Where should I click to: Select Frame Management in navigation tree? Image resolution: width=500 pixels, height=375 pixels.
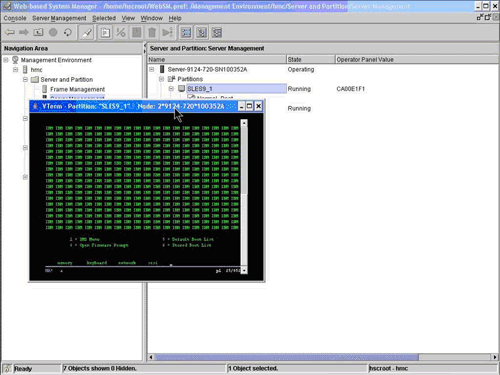pos(77,89)
